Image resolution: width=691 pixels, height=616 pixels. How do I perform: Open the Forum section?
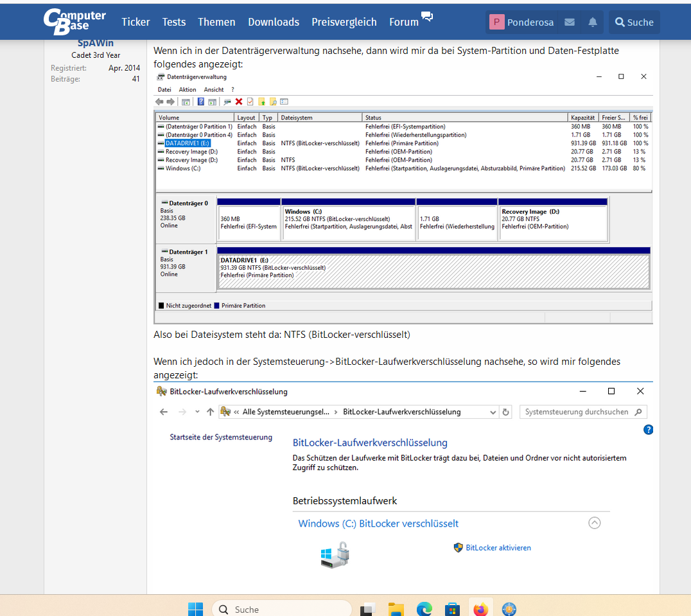(x=404, y=22)
